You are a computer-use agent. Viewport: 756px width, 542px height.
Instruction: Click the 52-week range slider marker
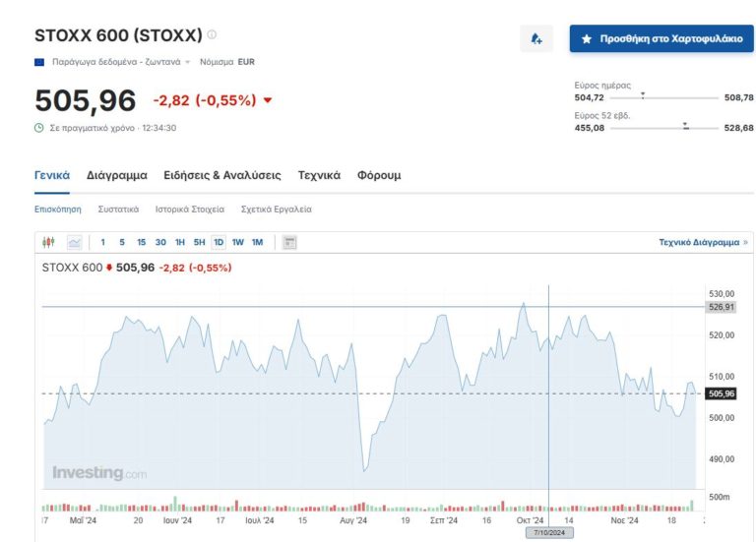(686, 127)
